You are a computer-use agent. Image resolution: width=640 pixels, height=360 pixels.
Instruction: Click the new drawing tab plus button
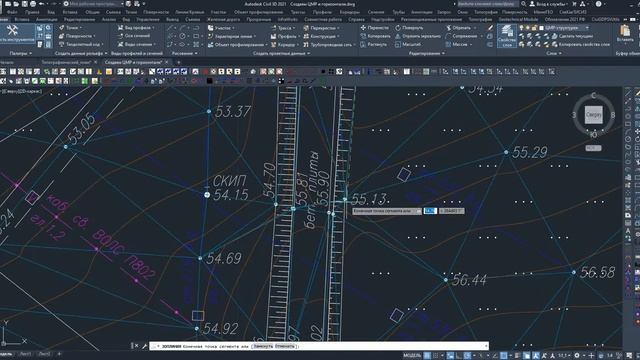178,62
